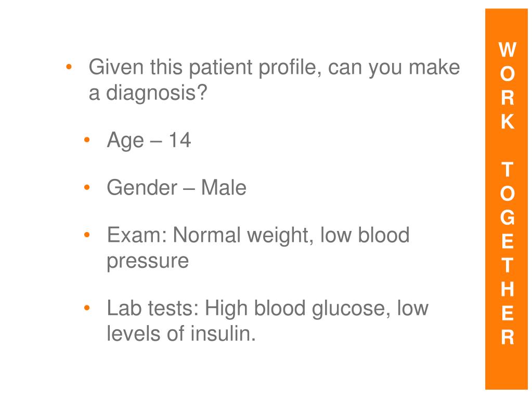
Task: Click the words 'a diagnosis?'
Action: click(148, 93)
